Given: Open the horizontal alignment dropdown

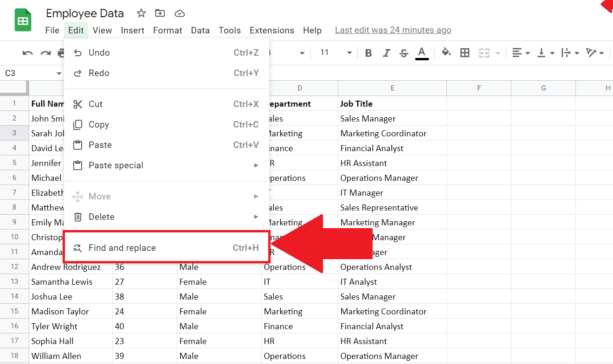Looking at the screenshot, I should click(521, 52).
